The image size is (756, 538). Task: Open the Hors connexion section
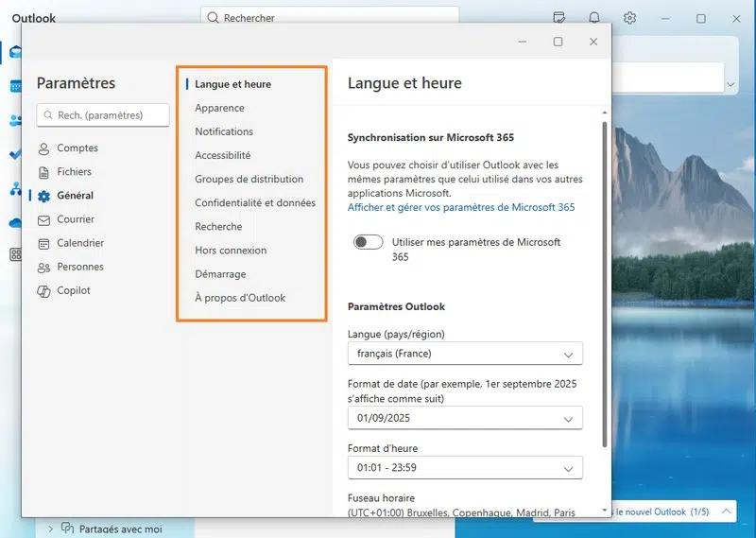(x=231, y=250)
